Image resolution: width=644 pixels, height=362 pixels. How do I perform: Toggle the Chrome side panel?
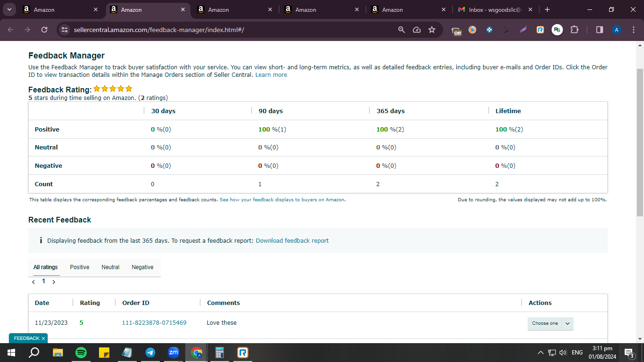click(600, 30)
